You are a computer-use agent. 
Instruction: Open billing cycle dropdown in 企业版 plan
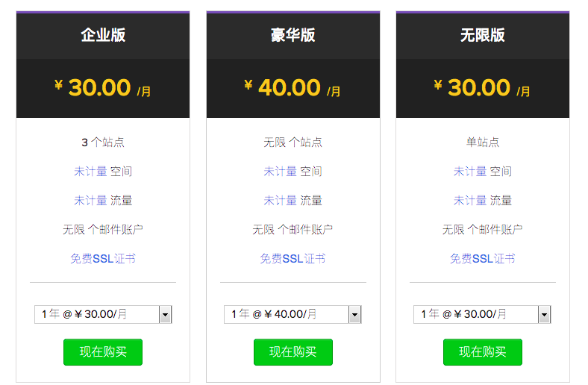tap(103, 314)
